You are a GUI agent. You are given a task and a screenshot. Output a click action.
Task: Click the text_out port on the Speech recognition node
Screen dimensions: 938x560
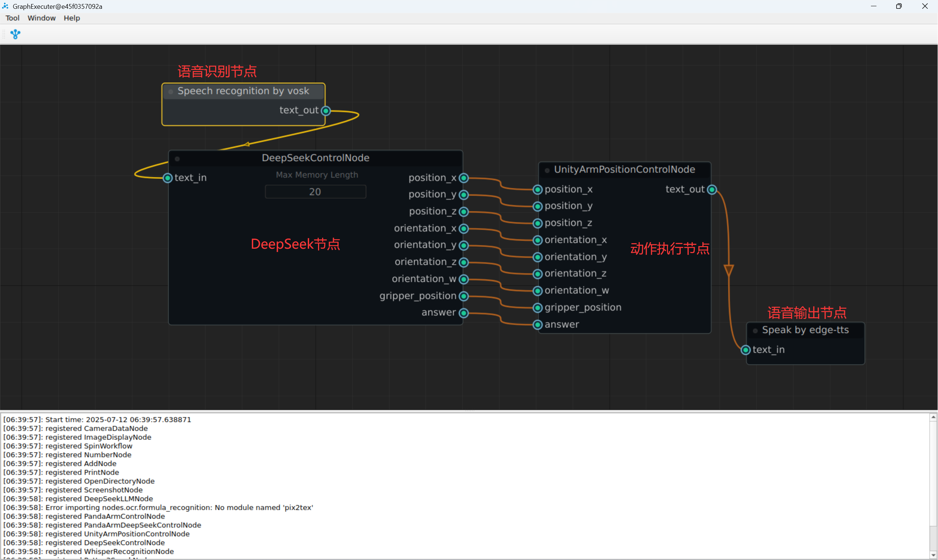326,111
